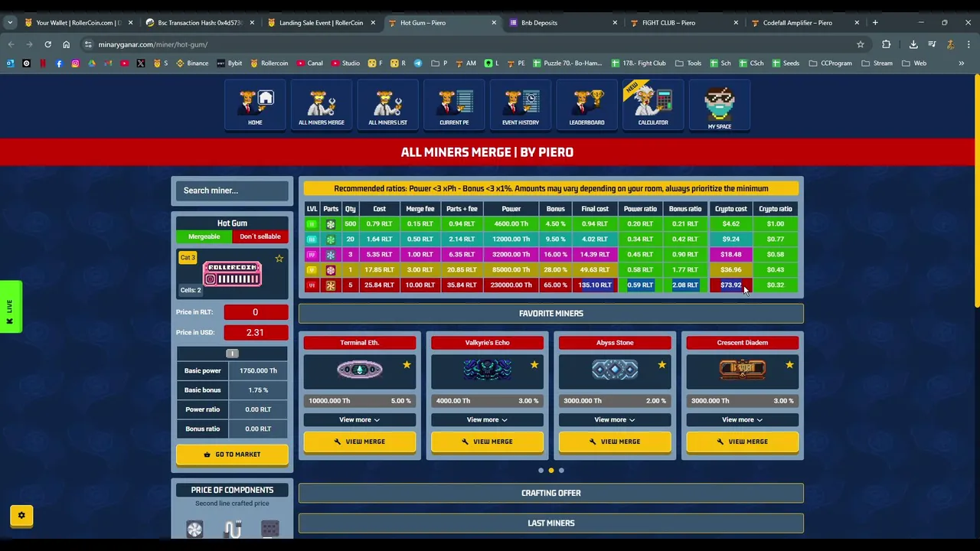Screen dimensions: 980x551
Task: Toggle favorite star on Hot Gum miner
Action: tap(279, 259)
